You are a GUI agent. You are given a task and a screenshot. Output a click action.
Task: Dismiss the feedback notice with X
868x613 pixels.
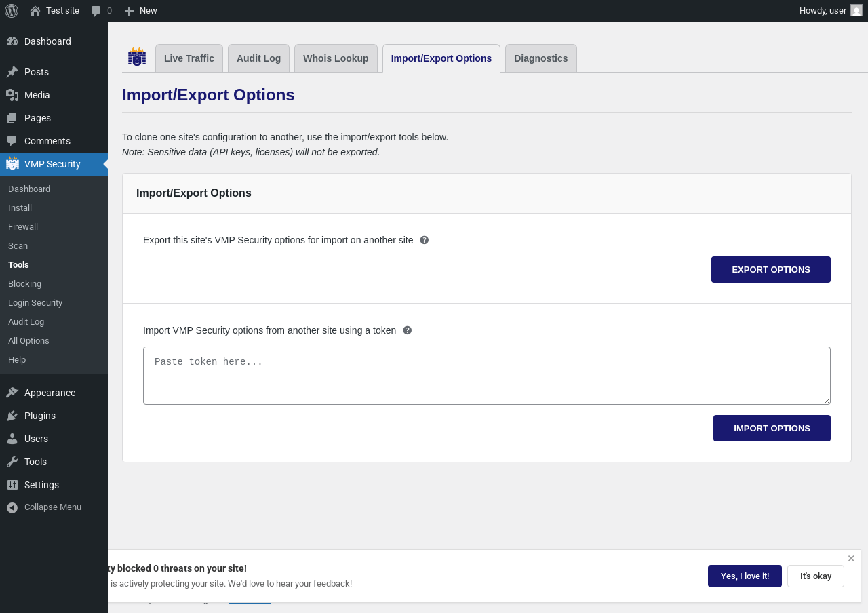851,559
